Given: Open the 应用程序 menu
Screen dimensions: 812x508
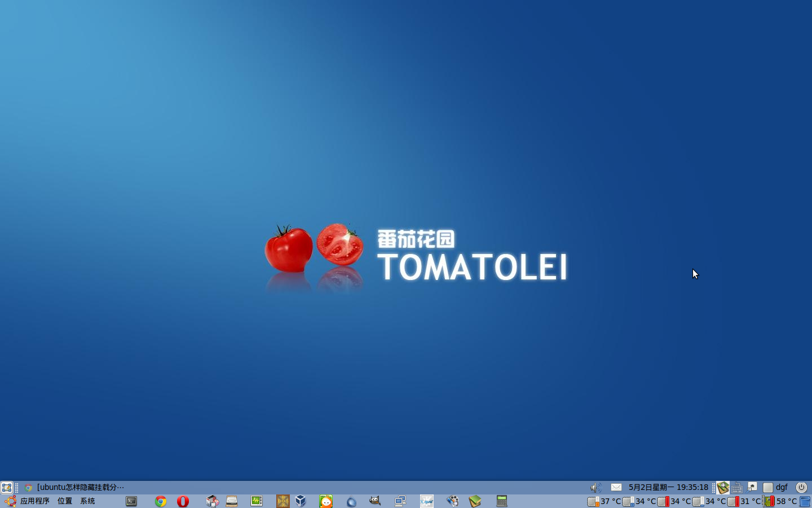Looking at the screenshot, I should (x=27, y=501).
